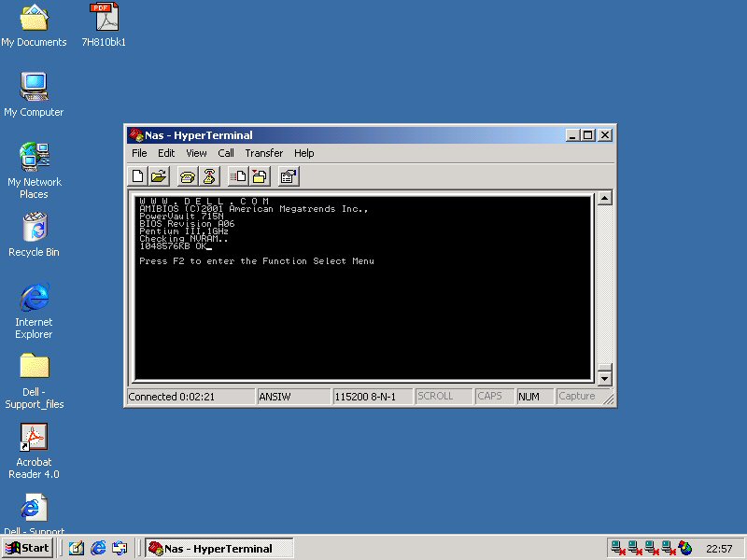
Task: Click the Start button
Action: click(28, 548)
